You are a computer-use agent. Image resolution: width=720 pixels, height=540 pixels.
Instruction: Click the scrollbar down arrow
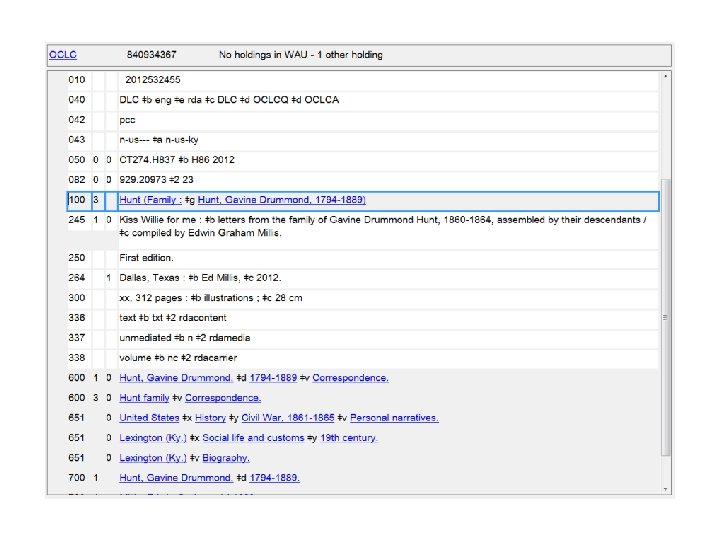pos(665,488)
